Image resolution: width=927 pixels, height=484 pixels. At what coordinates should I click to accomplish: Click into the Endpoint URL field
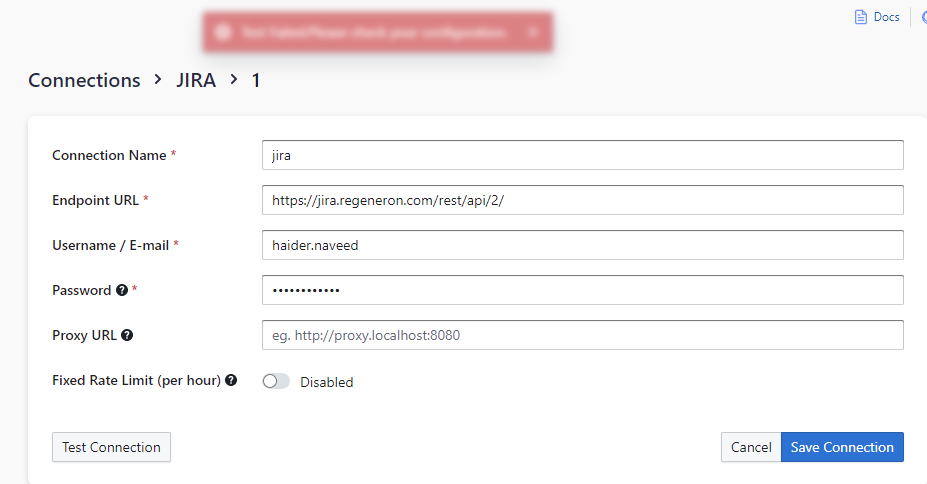(x=582, y=200)
